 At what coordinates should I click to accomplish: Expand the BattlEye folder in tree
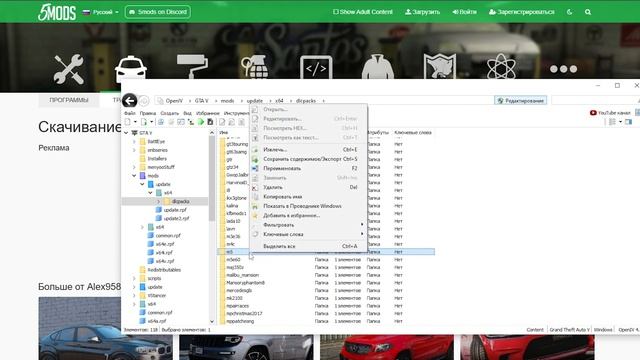(x=134, y=142)
